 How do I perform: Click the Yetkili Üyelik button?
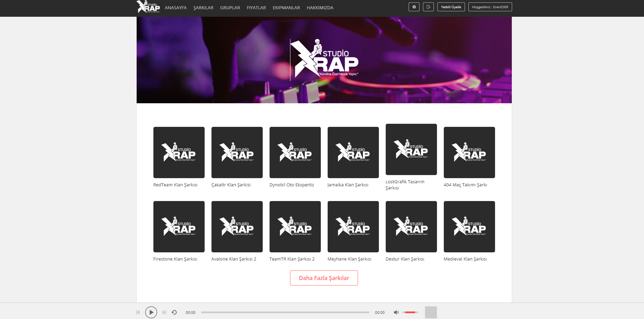click(x=451, y=7)
